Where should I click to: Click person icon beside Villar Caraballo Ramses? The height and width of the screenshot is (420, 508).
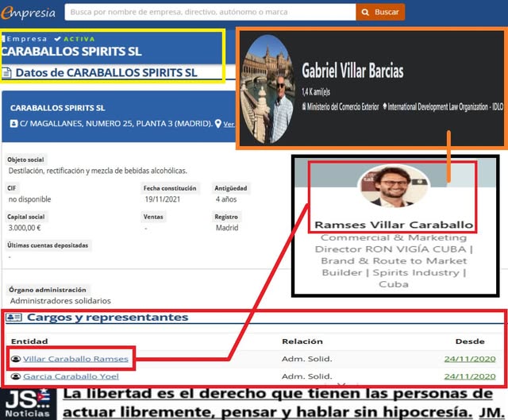coord(16,359)
